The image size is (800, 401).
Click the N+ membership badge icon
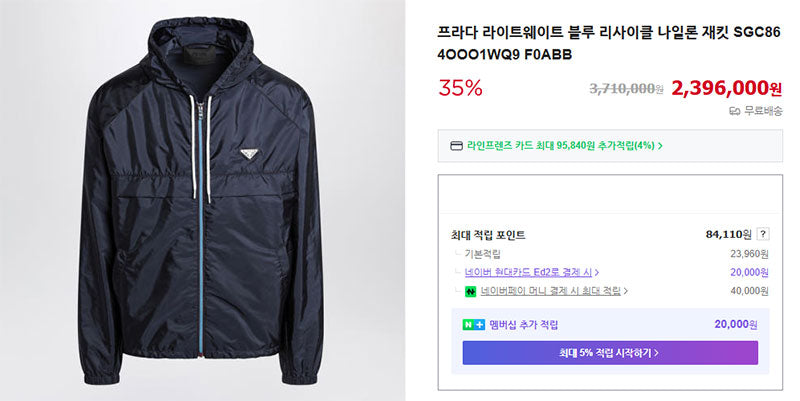point(473,324)
